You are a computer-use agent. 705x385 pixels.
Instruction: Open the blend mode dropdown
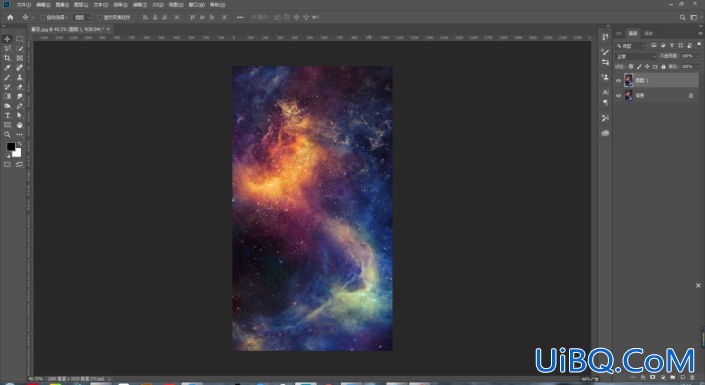point(636,56)
